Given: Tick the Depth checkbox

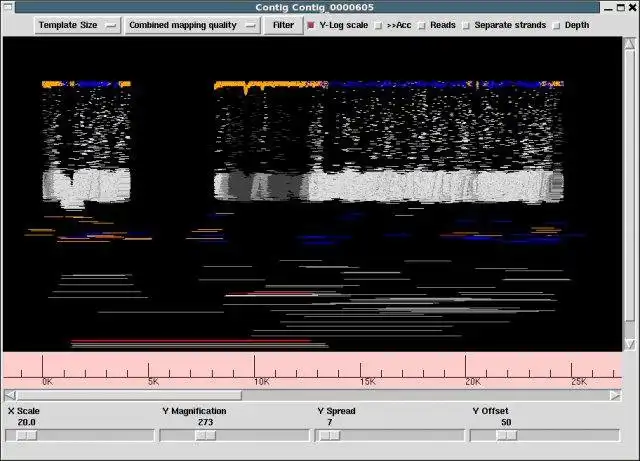Looking at the screenshot, I should (x=557, y=25).
